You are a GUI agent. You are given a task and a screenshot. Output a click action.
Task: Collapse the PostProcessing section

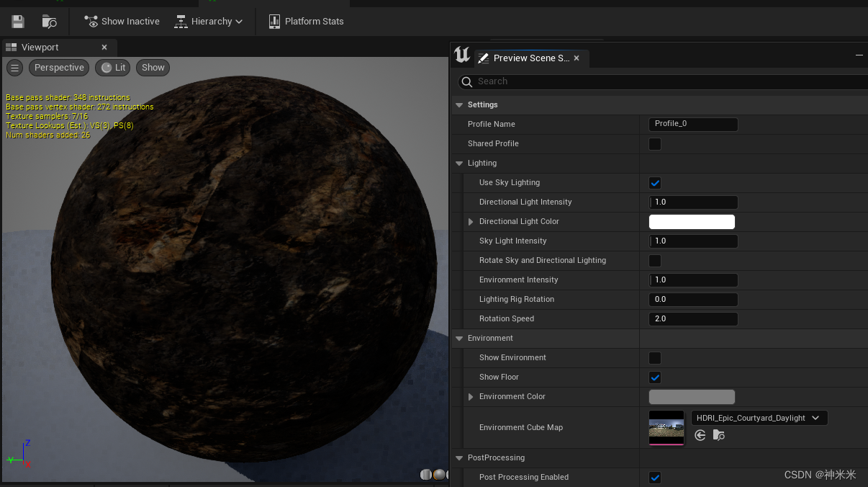pyautogui.click(x=459, y=458)
